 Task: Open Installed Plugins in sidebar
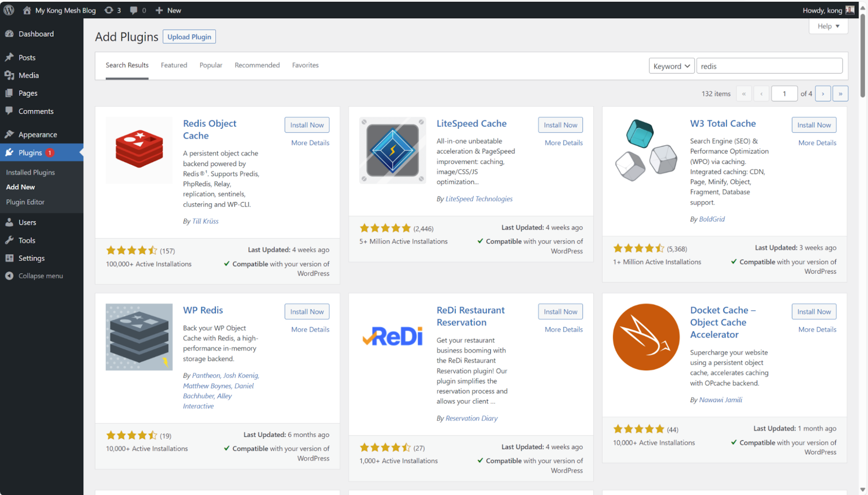click(30, 172)
